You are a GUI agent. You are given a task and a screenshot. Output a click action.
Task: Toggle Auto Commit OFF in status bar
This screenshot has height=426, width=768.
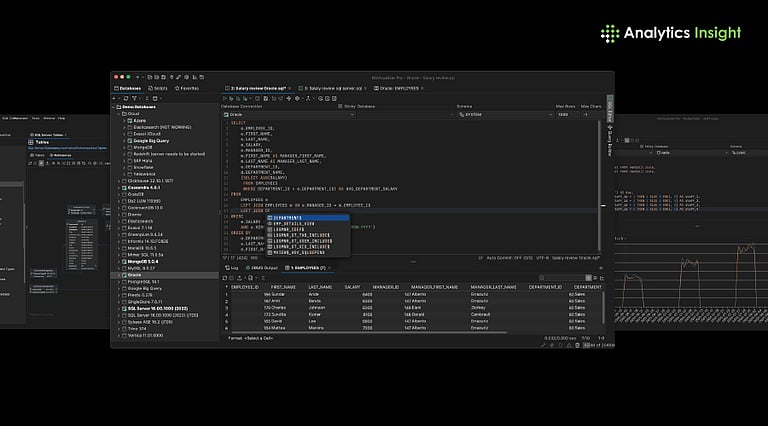point(509,258)
